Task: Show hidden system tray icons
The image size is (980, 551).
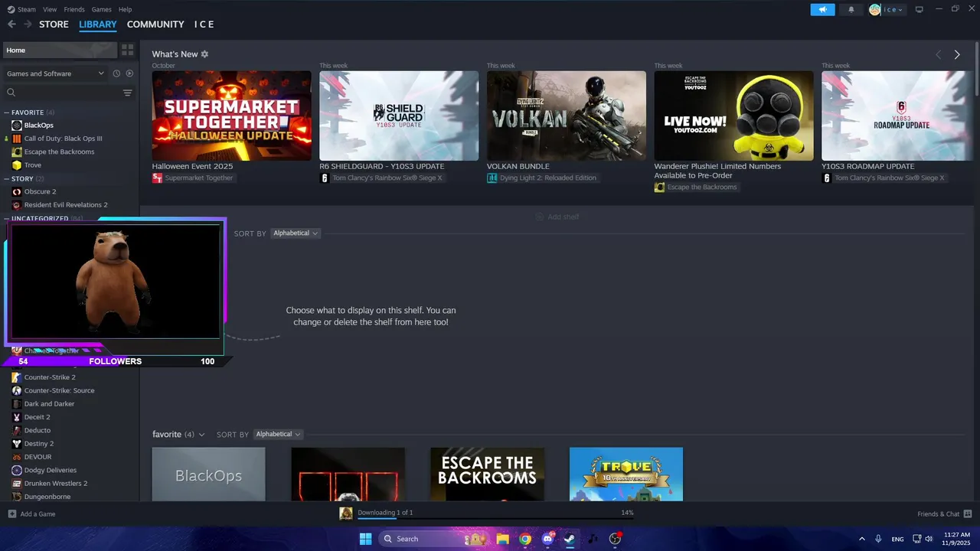Action: (862, 539)
